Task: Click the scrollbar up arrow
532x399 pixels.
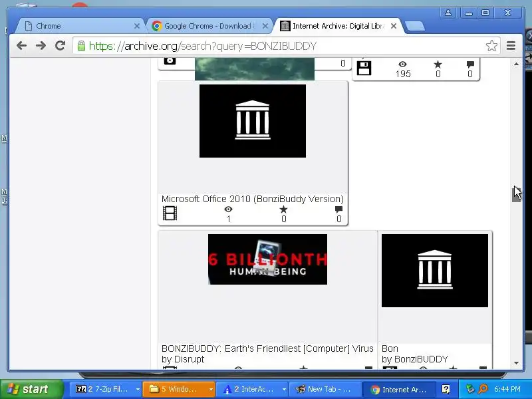Action: point(517,64)
